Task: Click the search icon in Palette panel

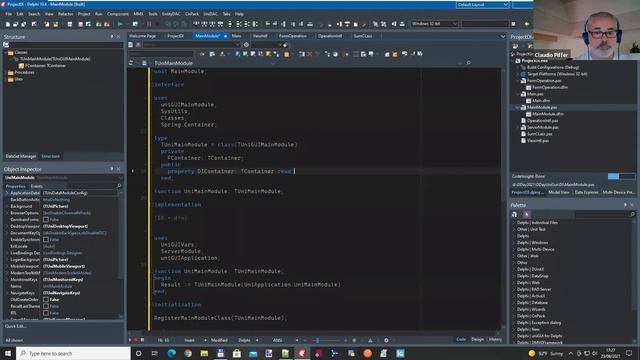Action: tap(632, 214)
